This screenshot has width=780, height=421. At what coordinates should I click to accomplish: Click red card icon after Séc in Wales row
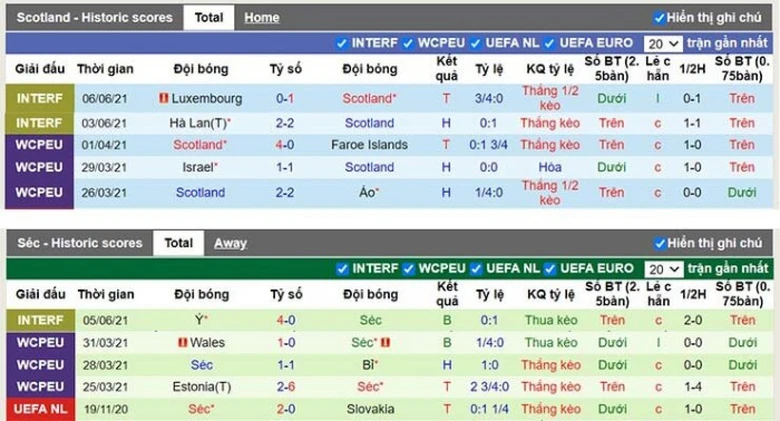point(386,343)
